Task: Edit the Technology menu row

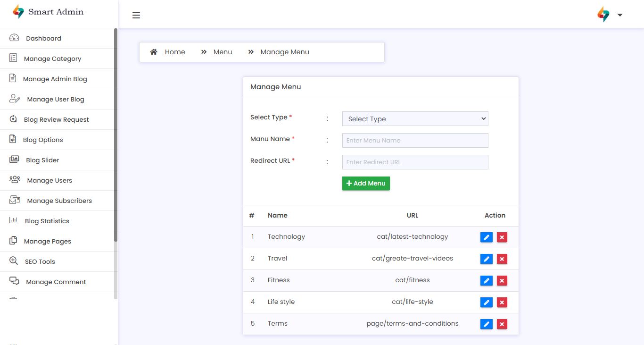Action: pyautogui.click(x=487, y=237)
